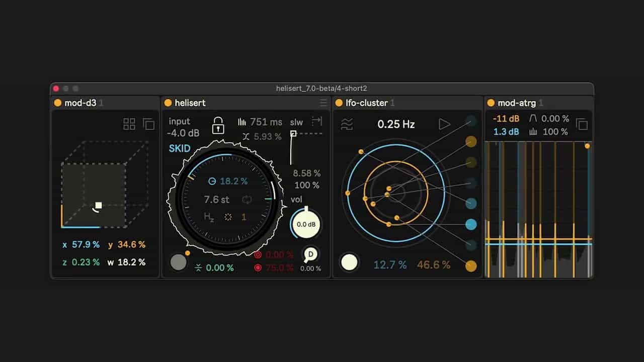Click the loop arrows icon beside 7.6 st
Viewport: 644px width, 362px height.
(247, 200)
